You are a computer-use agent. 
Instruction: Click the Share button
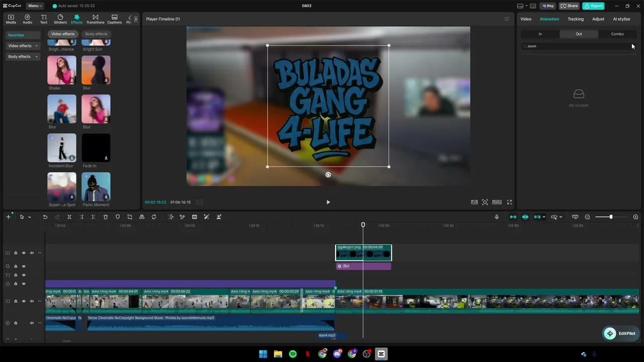click(x=570, y=6)
